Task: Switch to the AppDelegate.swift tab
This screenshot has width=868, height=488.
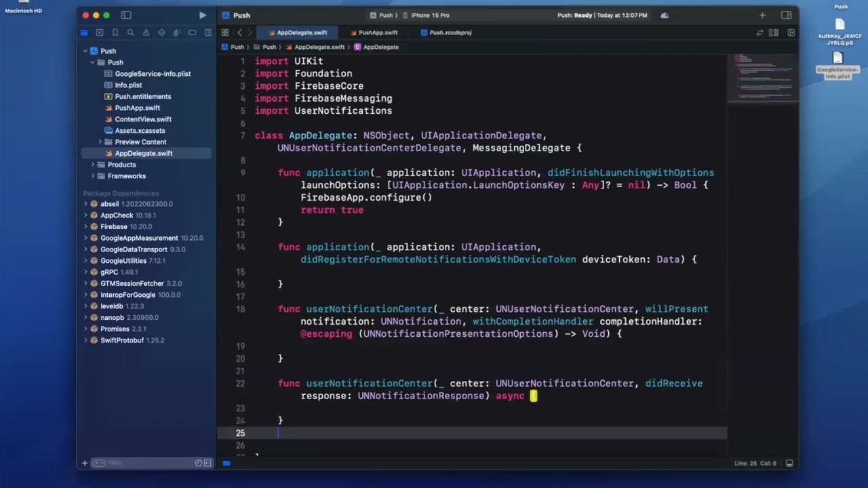Action: [297, 33]
